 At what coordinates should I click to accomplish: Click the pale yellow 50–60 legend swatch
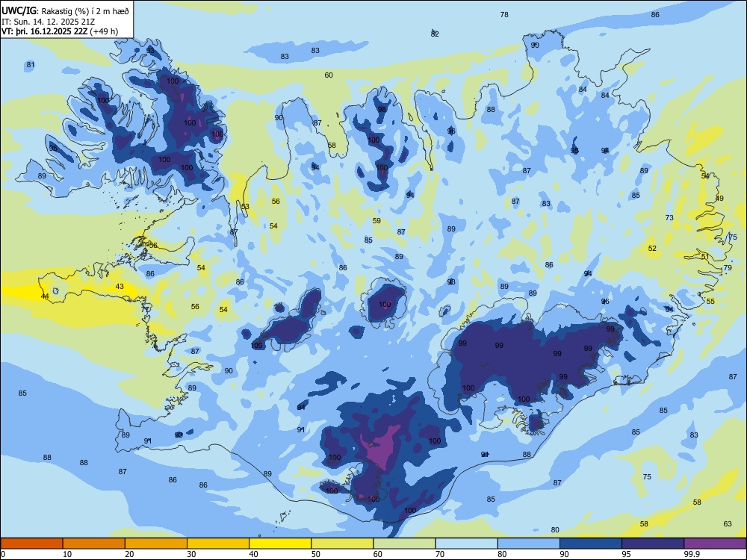point(342,544)
